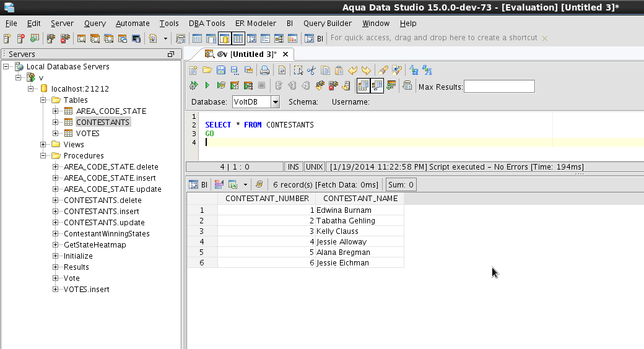Click the Max Results input field

tap(499, 87)
